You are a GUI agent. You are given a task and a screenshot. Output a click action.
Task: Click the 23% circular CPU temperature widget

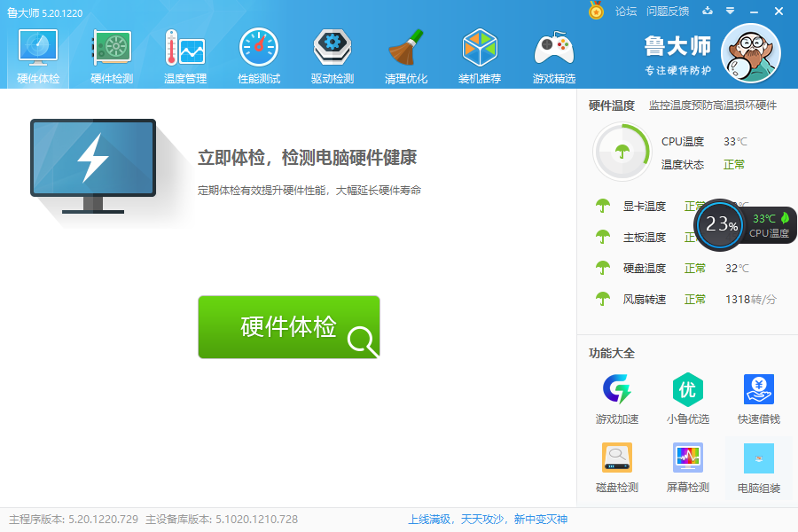point(719,226)
